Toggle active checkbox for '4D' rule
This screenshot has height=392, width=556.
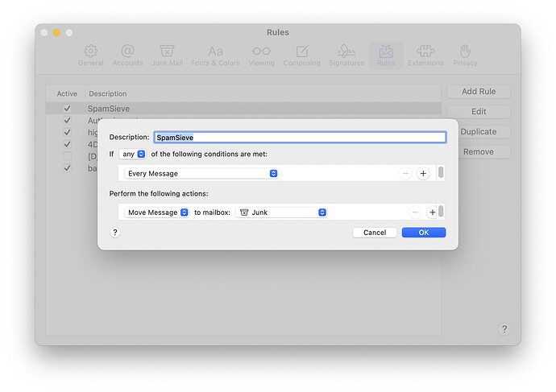pyautogui.click(x=67, y=144)
